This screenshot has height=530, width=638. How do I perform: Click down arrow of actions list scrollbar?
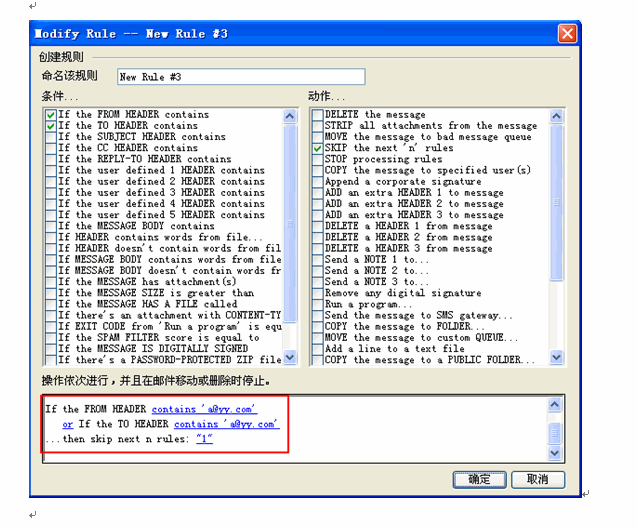pyautogui.click(x=556, y=357)
